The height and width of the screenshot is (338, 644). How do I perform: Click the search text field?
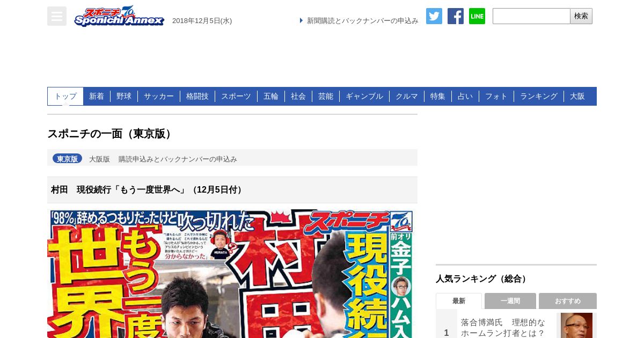(531, 16)
